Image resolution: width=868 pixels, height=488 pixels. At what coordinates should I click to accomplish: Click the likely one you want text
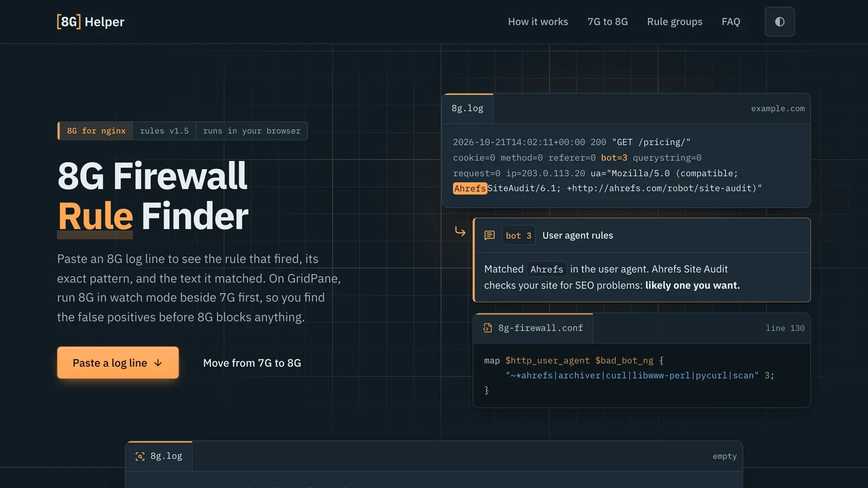692,285
